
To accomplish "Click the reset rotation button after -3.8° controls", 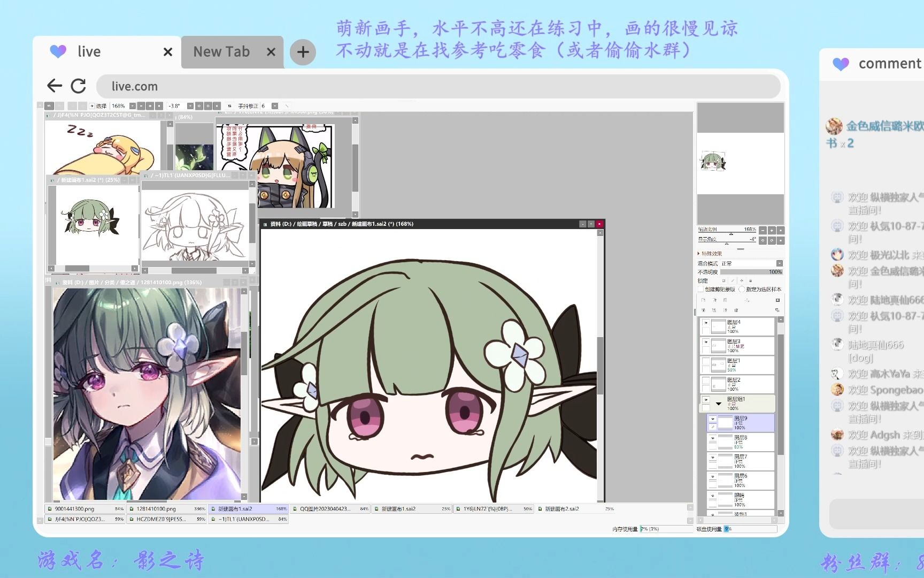I will (x=217, y=106).
